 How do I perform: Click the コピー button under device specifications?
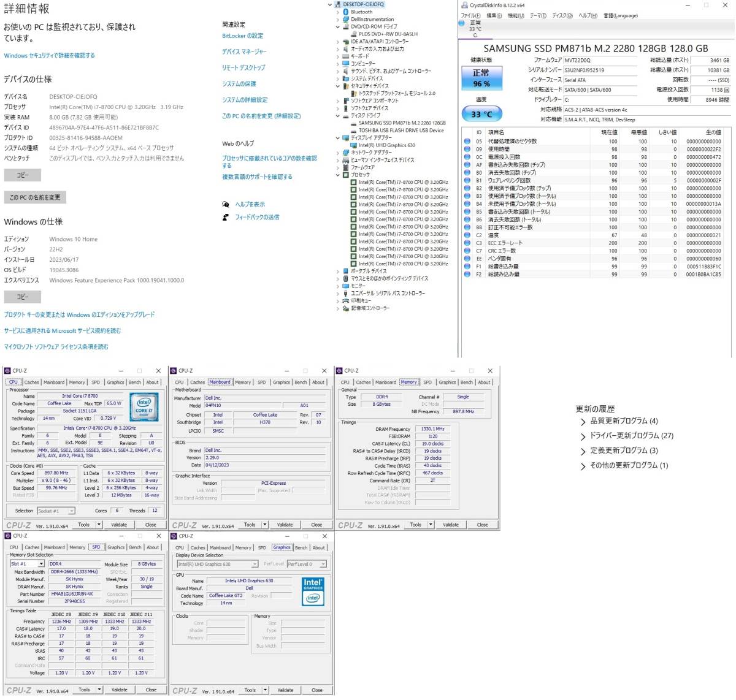coord(23,175)
